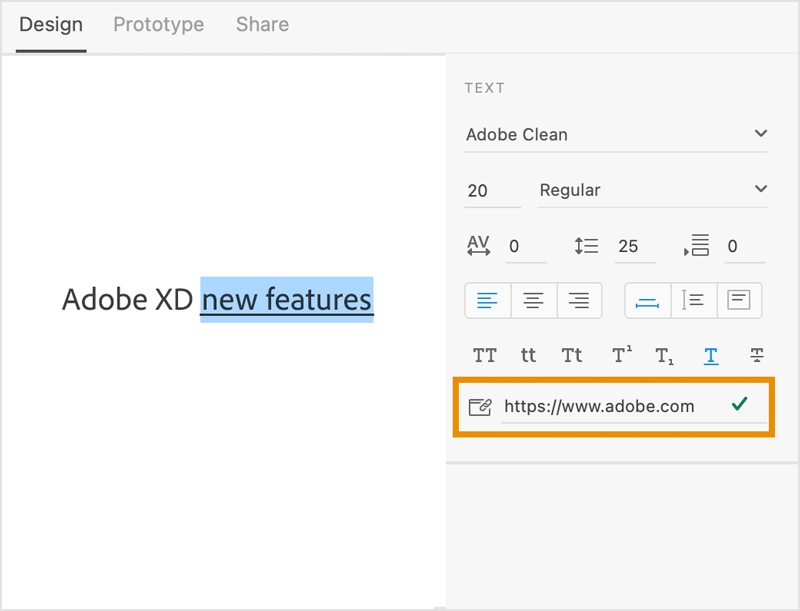Select the Design tab label
The height and width of the screenshot is (611, 800).
tap(51, 25)
